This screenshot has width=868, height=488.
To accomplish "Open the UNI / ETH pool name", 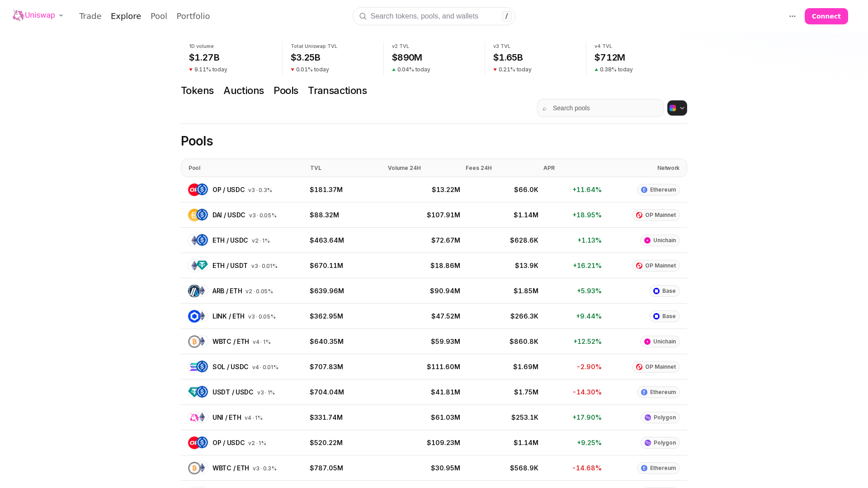I will [227, 418].
